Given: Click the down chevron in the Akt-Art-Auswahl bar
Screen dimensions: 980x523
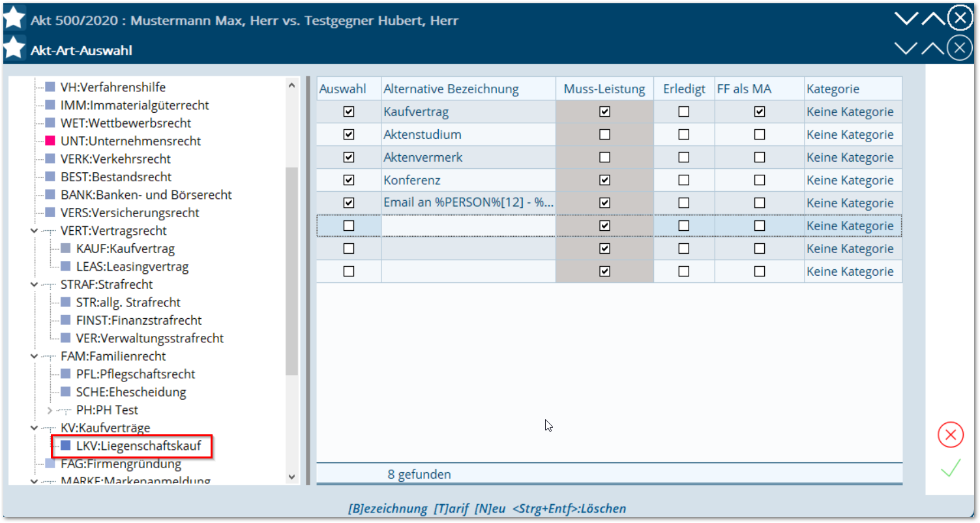Looking at the screenshot, I should click(x=906, y=48).
